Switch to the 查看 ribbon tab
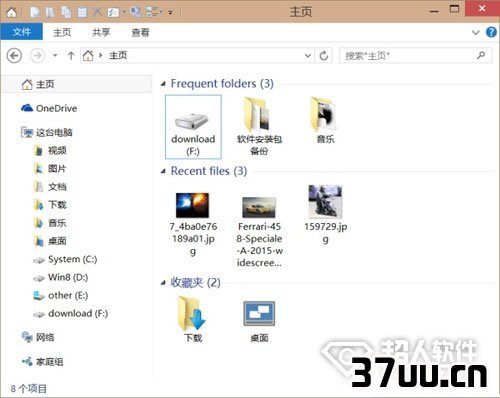 coord(140,32)
